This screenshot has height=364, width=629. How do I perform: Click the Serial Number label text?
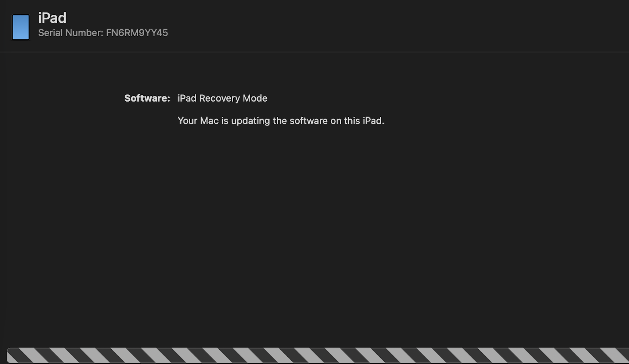71,33
